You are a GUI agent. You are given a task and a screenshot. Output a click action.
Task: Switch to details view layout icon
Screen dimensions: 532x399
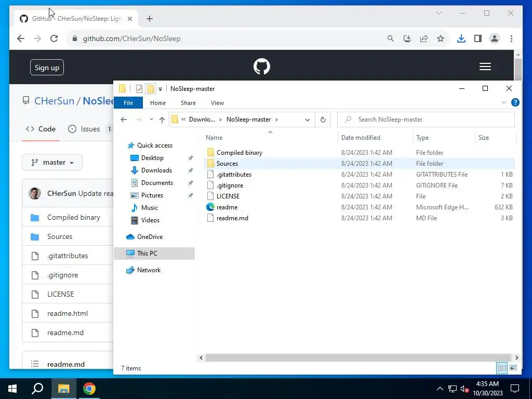(x=502, y=368)
